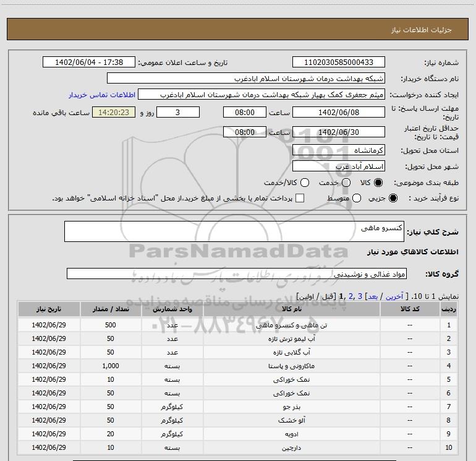
Task: Select the row آلو خشک
Action: (x=237, y=420)
